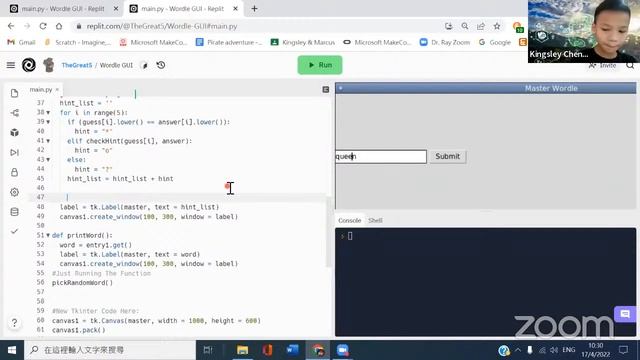This screenshot has height=360, width=640.
Task: Switch to the Shell tab
Action: (x=375, y=220)
